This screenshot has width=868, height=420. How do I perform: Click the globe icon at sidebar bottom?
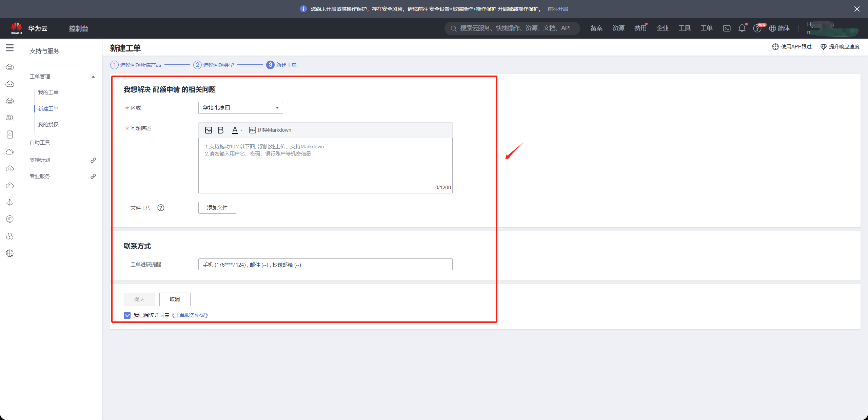pyautogui.click(x=10, y=253)
